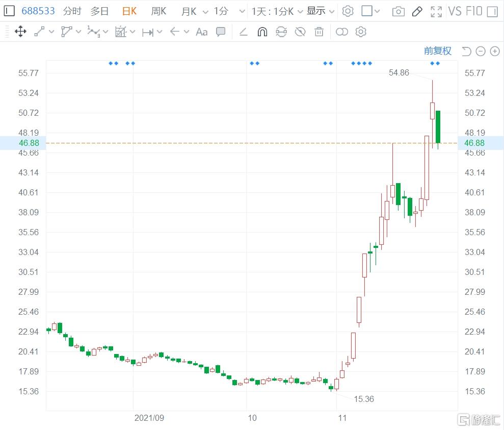
Task: Click the sync drawings icon
Action: [x=281, y=32]
